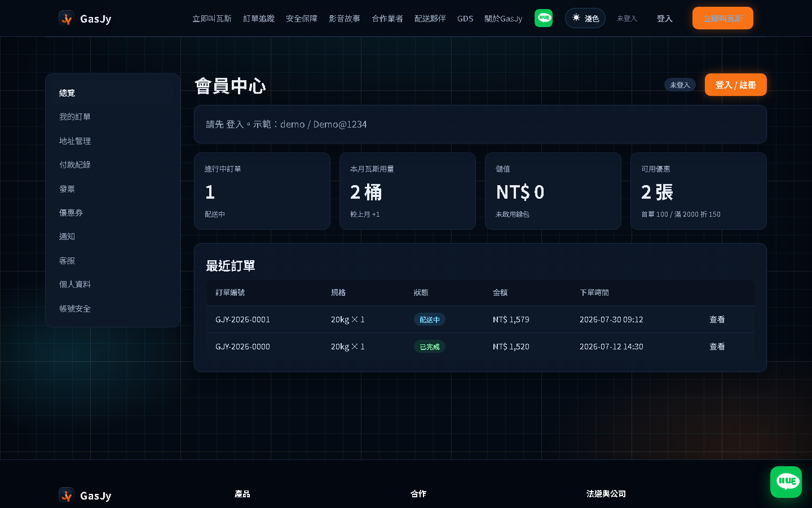Screen dimensions: 812x508
Task: Go to 訂單追蹤 in the navigation
Action: 259,19
